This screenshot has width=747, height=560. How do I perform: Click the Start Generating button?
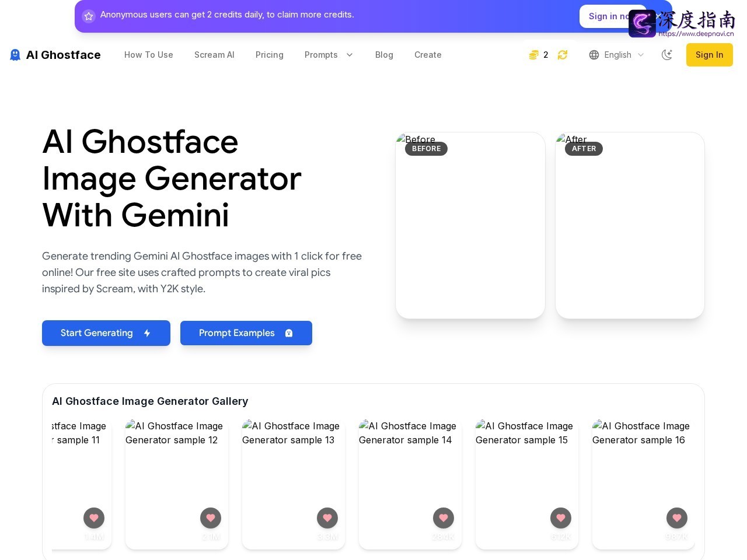click(106, 333)
